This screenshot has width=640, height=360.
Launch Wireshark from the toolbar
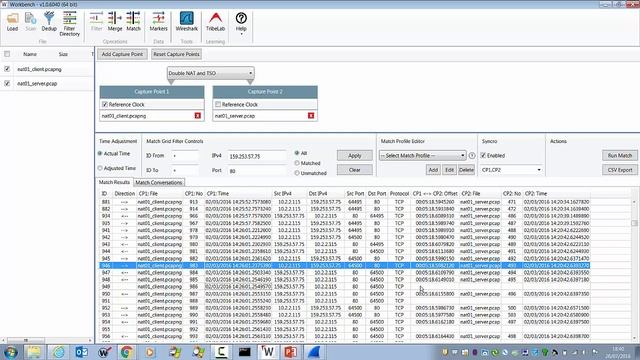187,22
